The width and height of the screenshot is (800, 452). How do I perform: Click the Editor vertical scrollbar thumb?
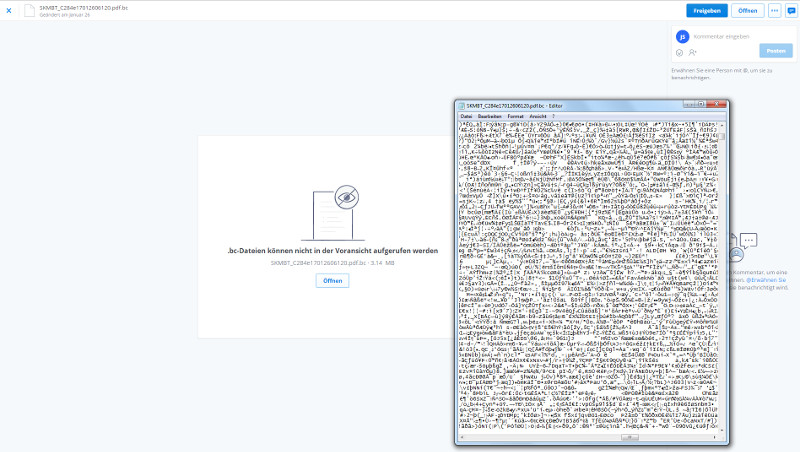tap(722, 136)
